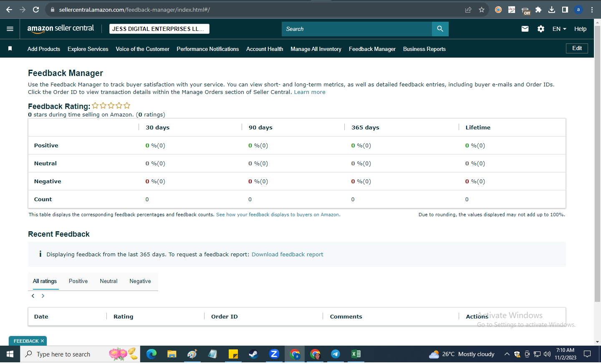Open Add Products menu item

tap(44, 49)
